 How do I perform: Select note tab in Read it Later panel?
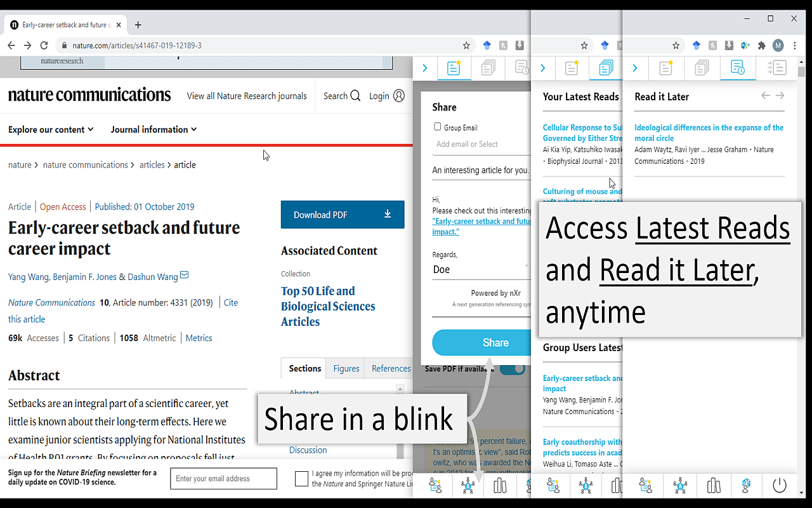click(x=665, y=68)
